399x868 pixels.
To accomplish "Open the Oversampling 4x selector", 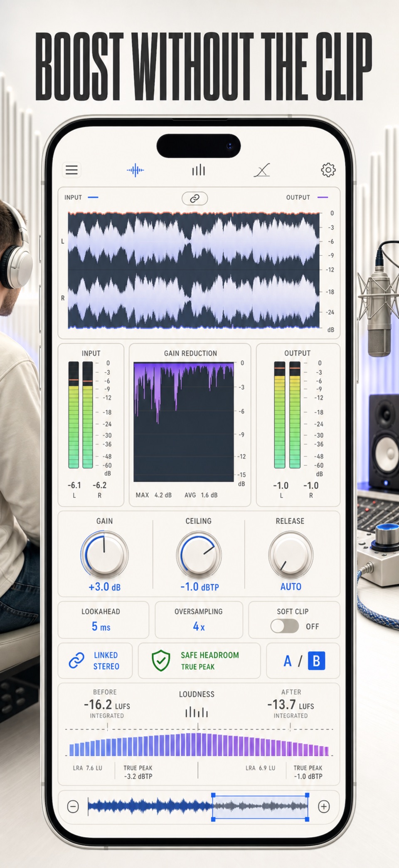I will pyautogui.click(x=199, y=620).
